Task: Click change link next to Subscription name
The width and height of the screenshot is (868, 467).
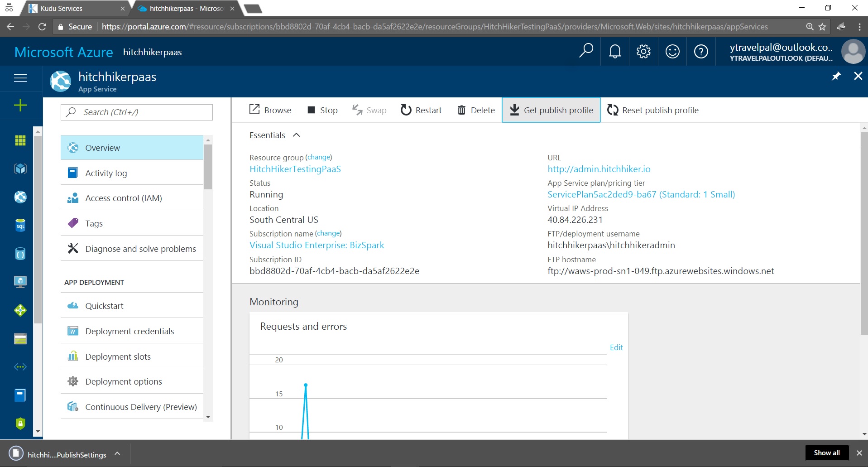Action: click(328, 233)
